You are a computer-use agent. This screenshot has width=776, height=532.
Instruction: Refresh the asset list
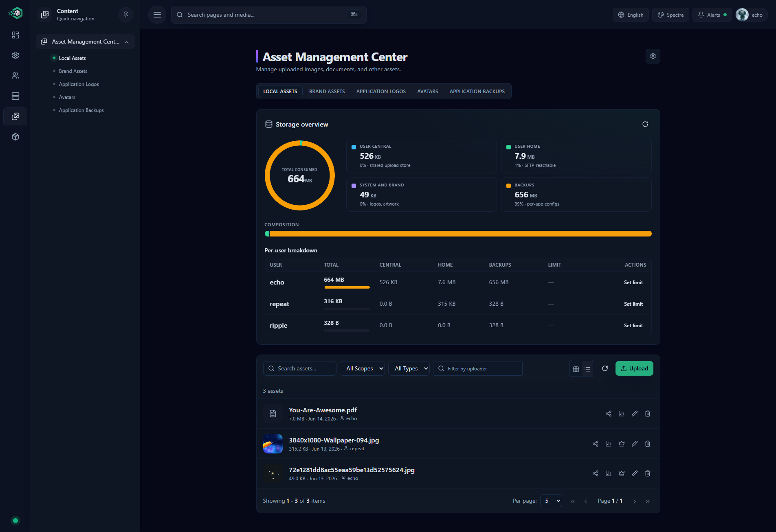[x=605, y=368]
